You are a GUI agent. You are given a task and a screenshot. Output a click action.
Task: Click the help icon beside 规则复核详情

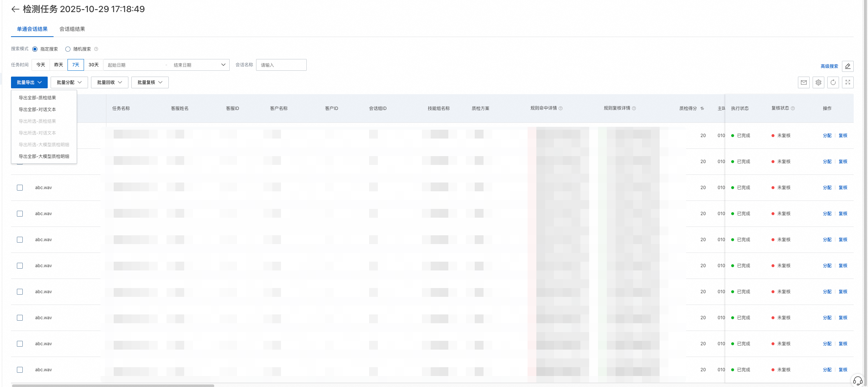coord(634,108)
